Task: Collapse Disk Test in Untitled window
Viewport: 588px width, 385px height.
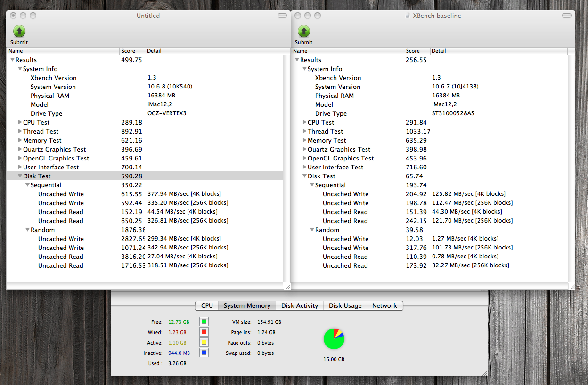Action: [x=20, y=176]
